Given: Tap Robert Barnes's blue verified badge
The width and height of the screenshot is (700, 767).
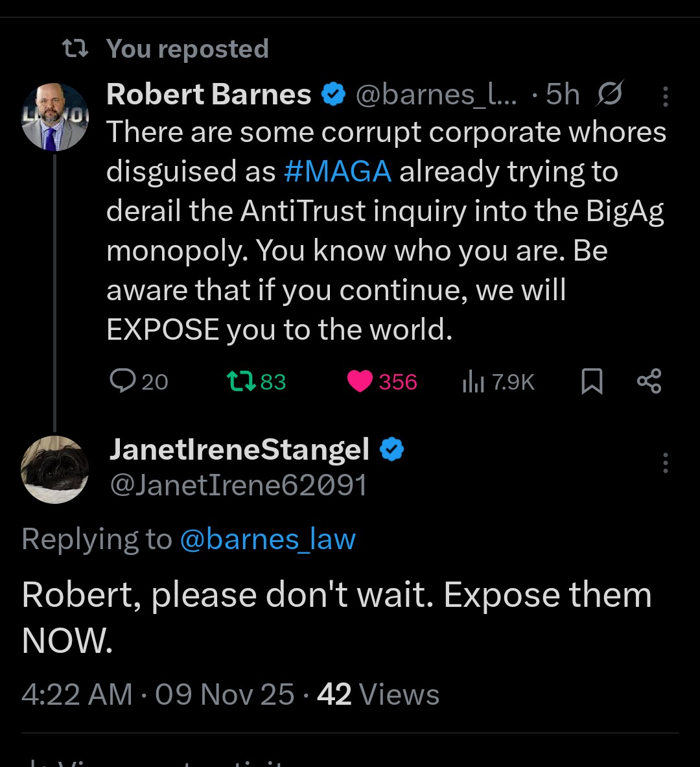Looking at the screenshot, I should pos(334,95).
